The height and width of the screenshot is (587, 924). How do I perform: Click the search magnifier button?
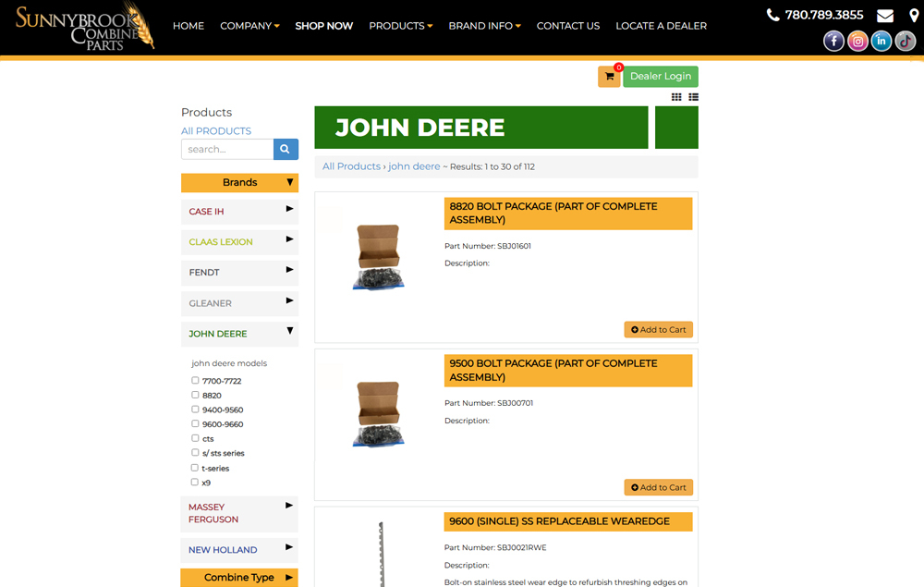[286, 149]
